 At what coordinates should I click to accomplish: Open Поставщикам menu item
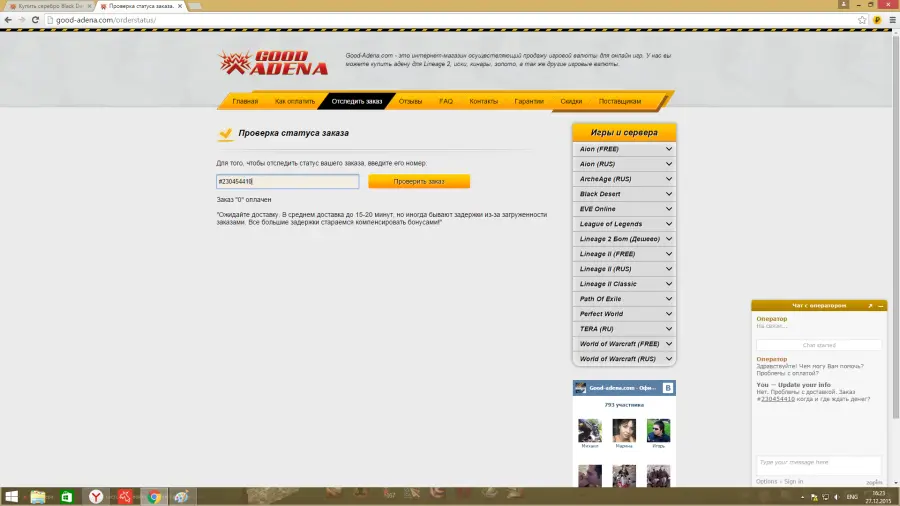[619, 101]
